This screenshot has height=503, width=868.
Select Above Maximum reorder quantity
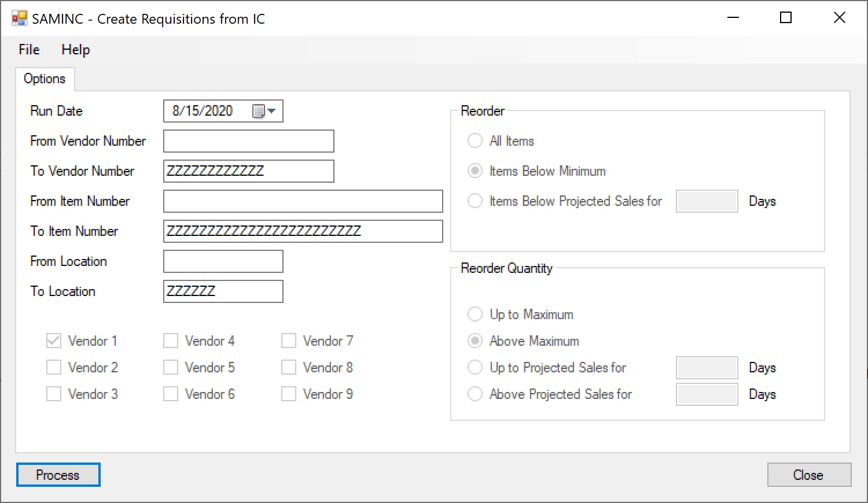tap(475, 341)
